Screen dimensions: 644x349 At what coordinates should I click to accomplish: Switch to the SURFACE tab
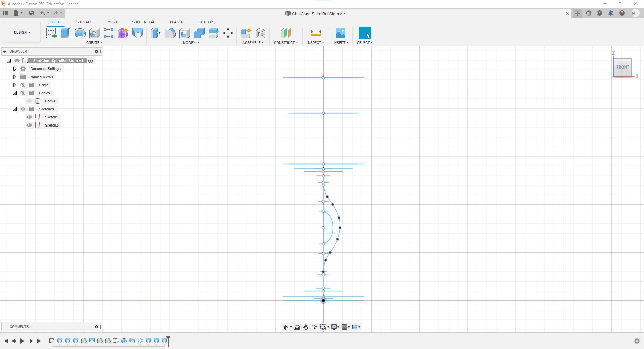[x=84, y=22]
